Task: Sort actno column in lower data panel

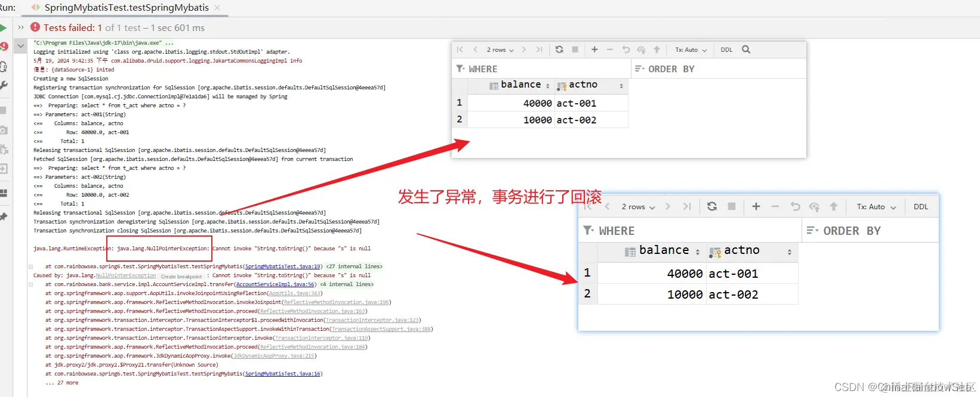Action: 790,252
